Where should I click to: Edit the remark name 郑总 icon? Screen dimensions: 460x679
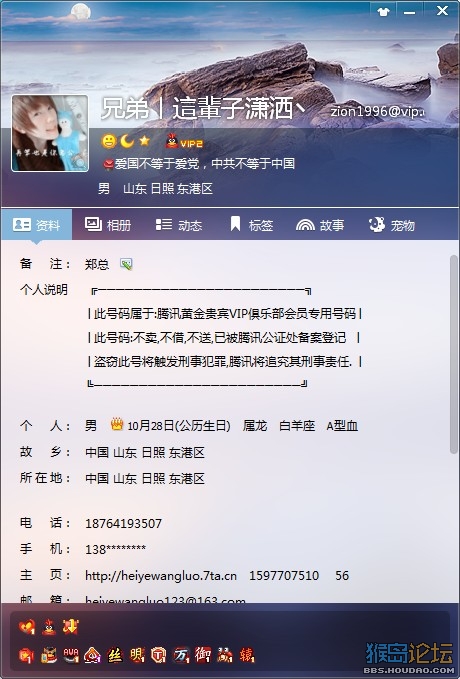coord(126,264)
